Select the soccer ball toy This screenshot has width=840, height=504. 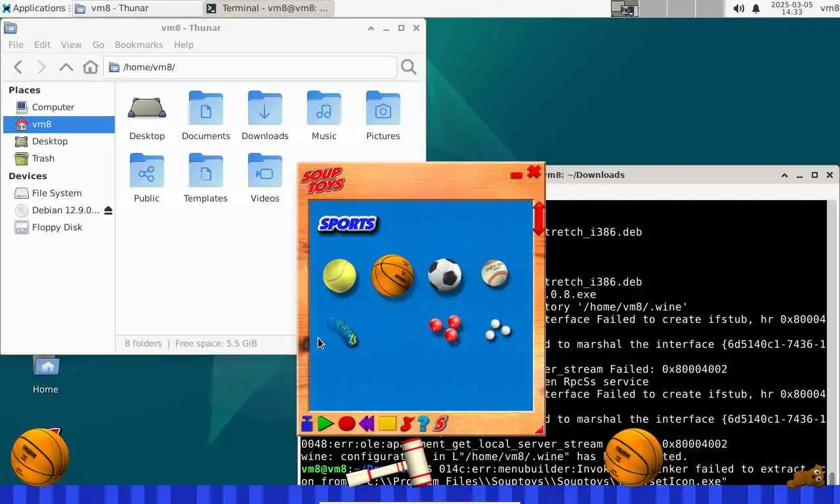coord(445,275)
